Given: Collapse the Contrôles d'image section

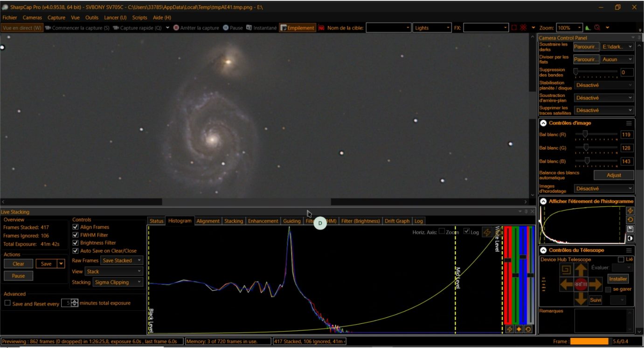Looking at the screenshot, I should (x=543, y=123).
